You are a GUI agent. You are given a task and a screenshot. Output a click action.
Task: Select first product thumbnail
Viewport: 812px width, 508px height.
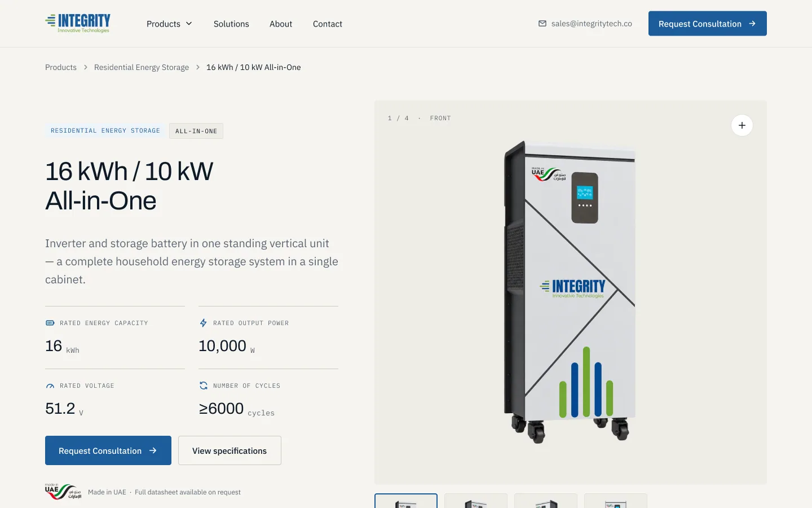pyautogui.click(x=406, y=501)
